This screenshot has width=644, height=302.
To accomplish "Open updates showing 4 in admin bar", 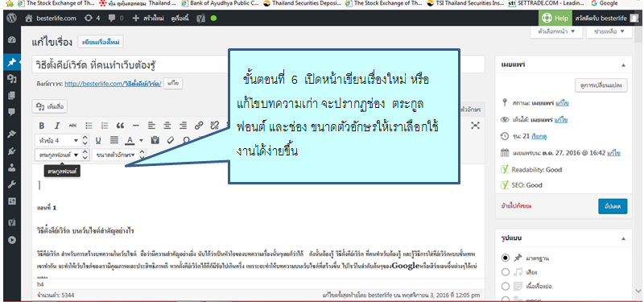I will pos(91,19).
